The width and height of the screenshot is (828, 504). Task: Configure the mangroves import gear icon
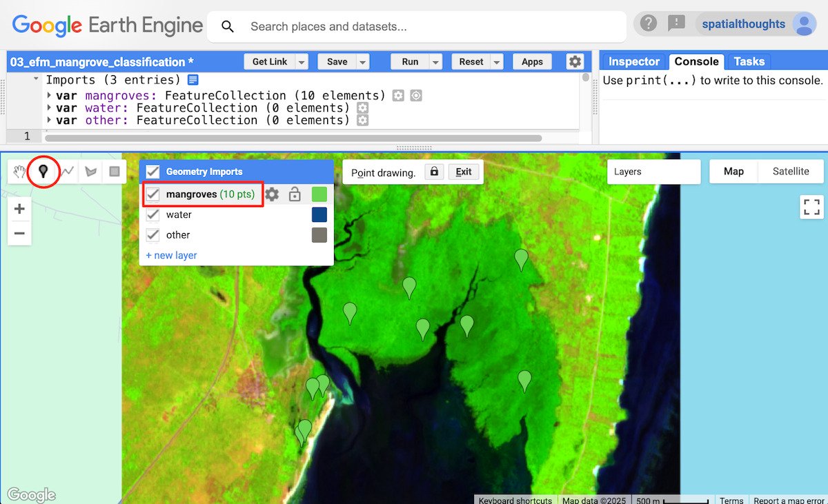coord(398,96)
